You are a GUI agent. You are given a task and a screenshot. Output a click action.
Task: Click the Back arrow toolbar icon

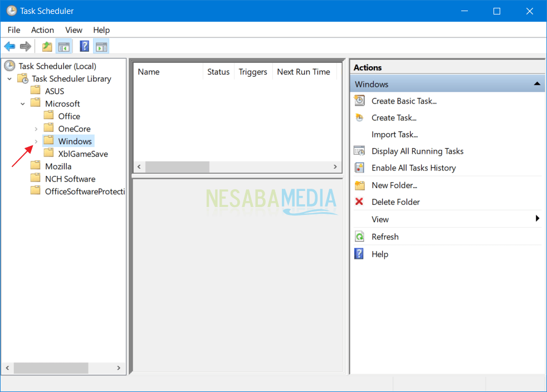point(9,46)
